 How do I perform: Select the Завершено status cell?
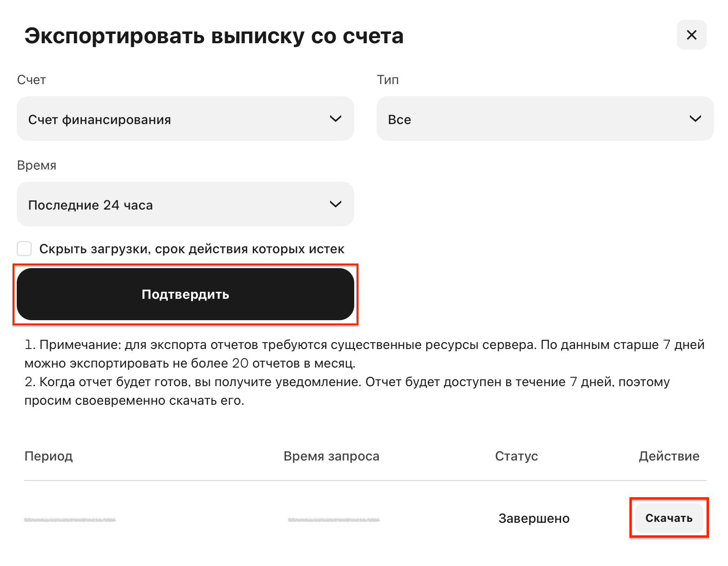[534, 519]
